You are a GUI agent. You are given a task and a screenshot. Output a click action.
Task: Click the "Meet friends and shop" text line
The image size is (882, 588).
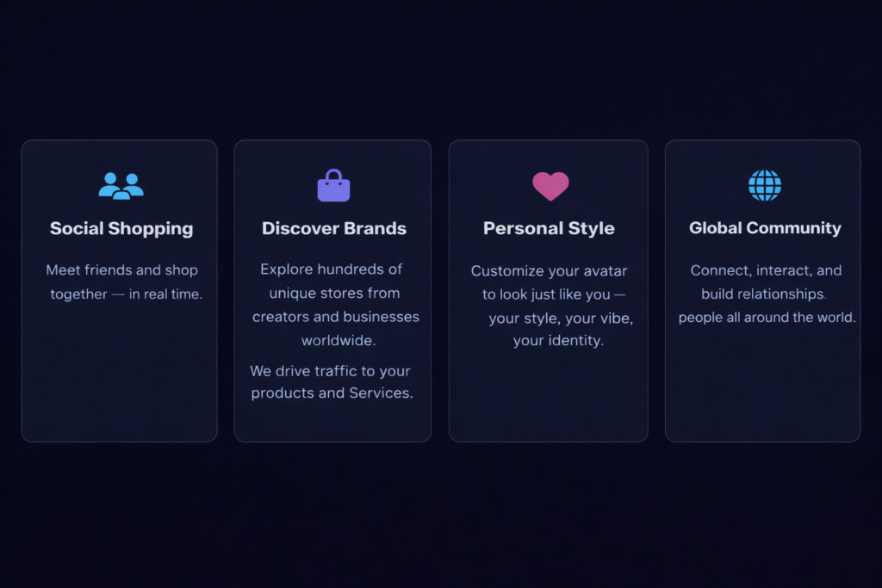pos(121,270)
